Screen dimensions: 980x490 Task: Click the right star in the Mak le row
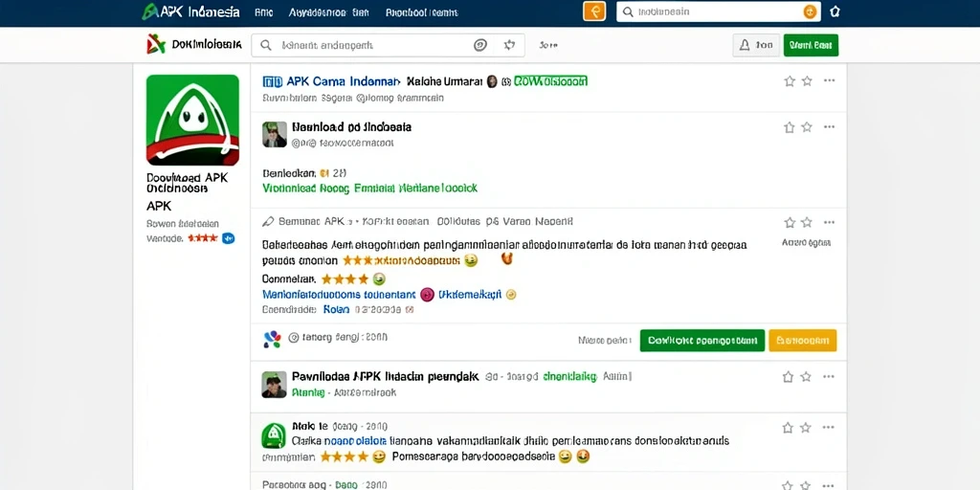[x=806, y=428]
